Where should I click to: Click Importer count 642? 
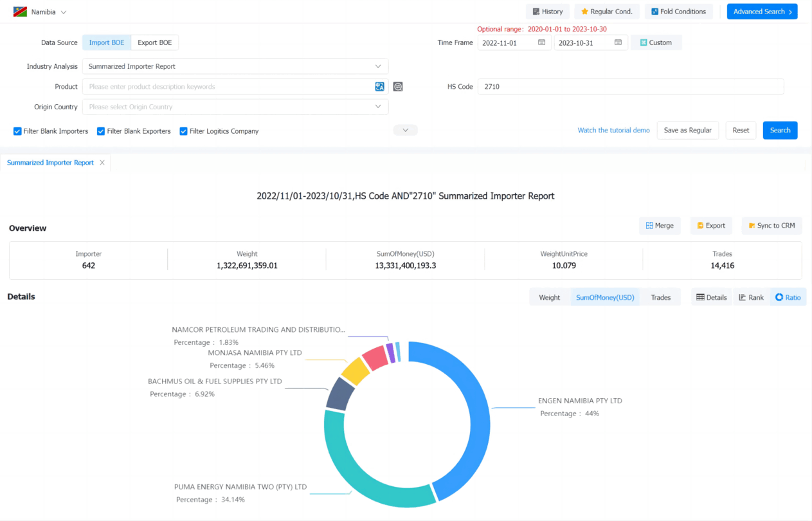pyautogui.click(x=89, y=266)
